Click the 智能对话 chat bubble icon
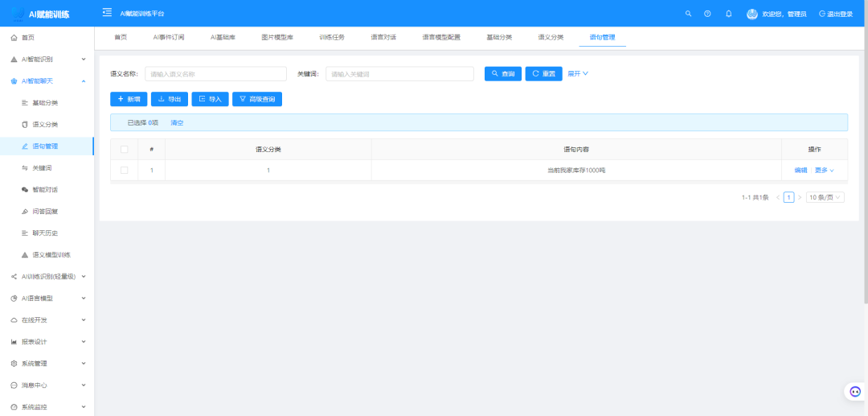 [x=24, y=190]
